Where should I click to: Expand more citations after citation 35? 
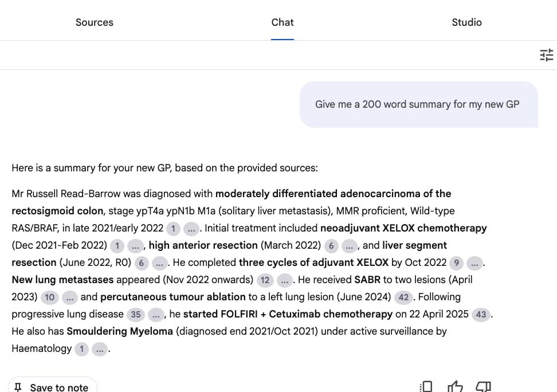pos(156,314)
